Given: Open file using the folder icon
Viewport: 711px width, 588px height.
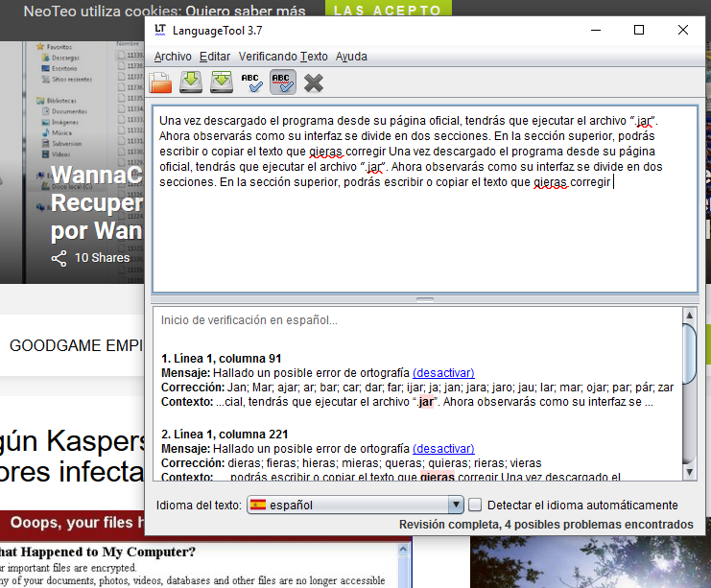Looking at the screenshot, I should click(160, 82).
